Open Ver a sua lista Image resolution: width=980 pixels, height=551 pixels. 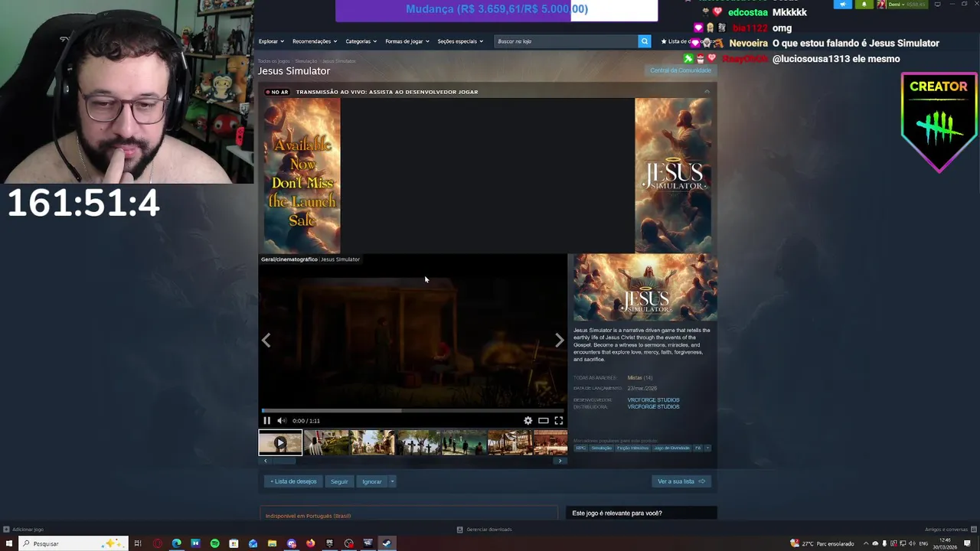[x=681, y=481]
